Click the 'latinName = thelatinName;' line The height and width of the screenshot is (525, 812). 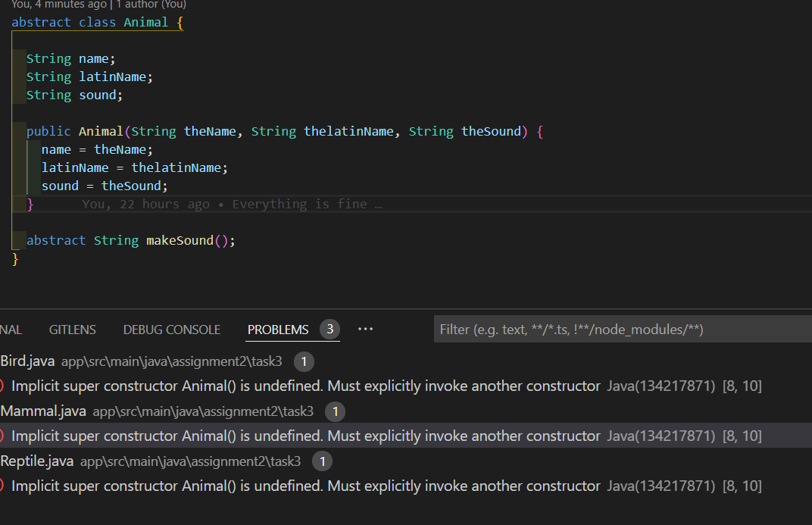[135, 167]
